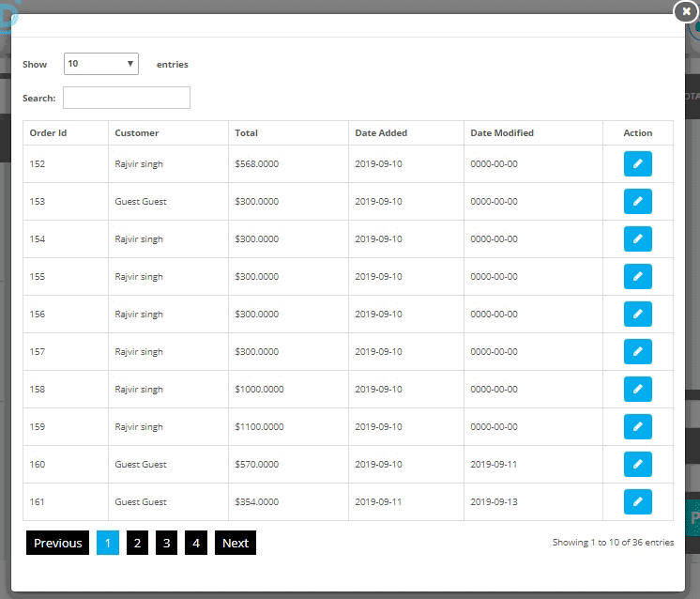The width and height of the screenshot is (700, 599).
Task: Go to page 2 of orders
Action: point(137,543)
